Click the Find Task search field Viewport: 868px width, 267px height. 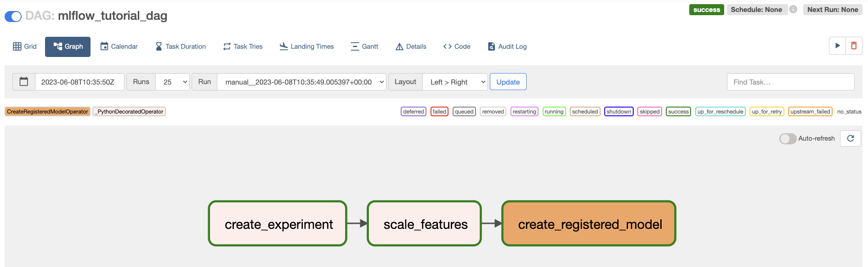point(790,82)
